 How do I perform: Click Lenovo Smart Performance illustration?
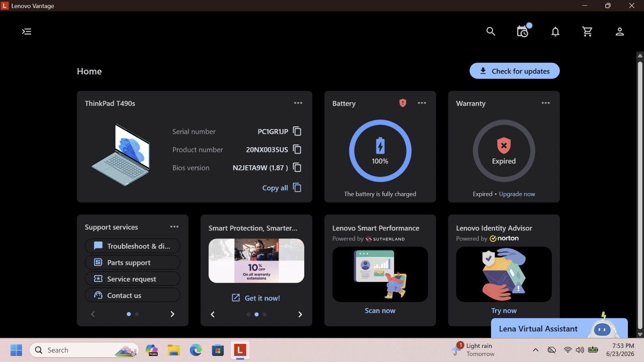380,274
